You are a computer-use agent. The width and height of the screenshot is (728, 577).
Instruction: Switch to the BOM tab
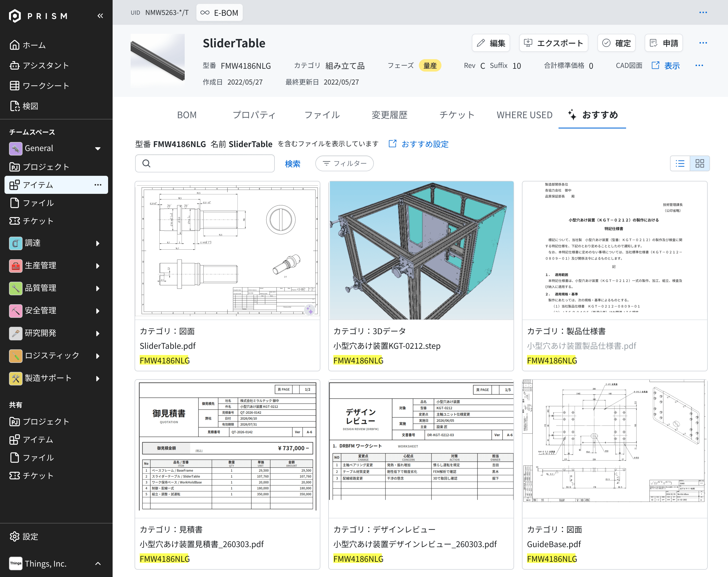point(187,115)
